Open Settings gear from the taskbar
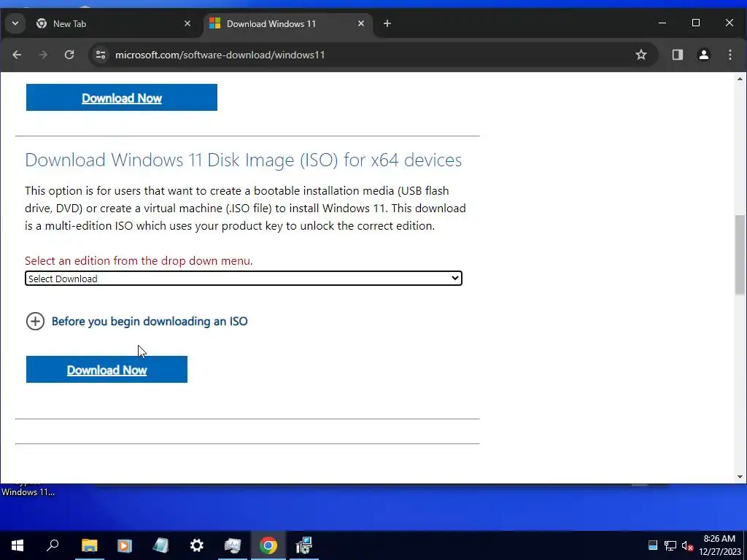747x560 pixels. (x=196, y=545)
